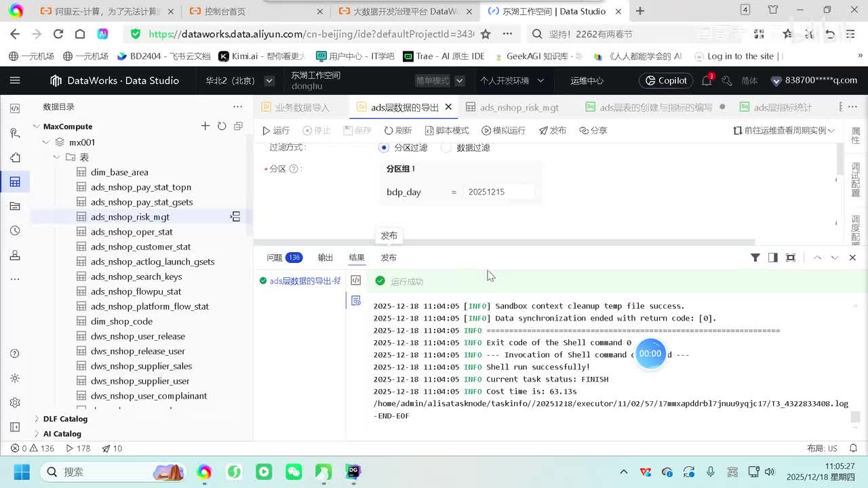Collapse the MaxCompute tree node
This screenshot has height=488, width=868.
coord(37,126)
